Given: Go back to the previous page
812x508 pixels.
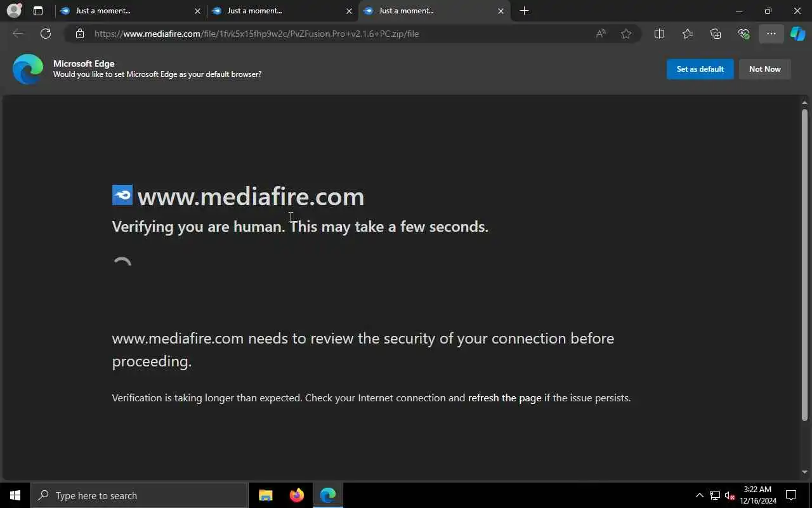Looking at the screenshot, I should tap(18, 34).
